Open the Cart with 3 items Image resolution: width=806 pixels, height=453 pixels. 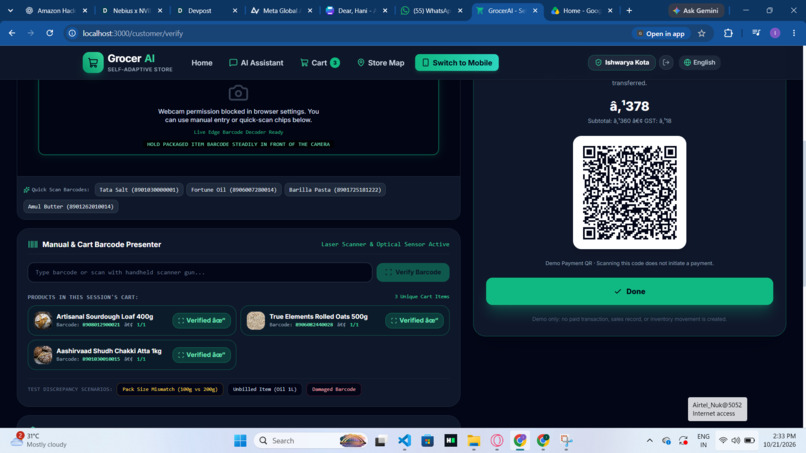tap(319, 63)
